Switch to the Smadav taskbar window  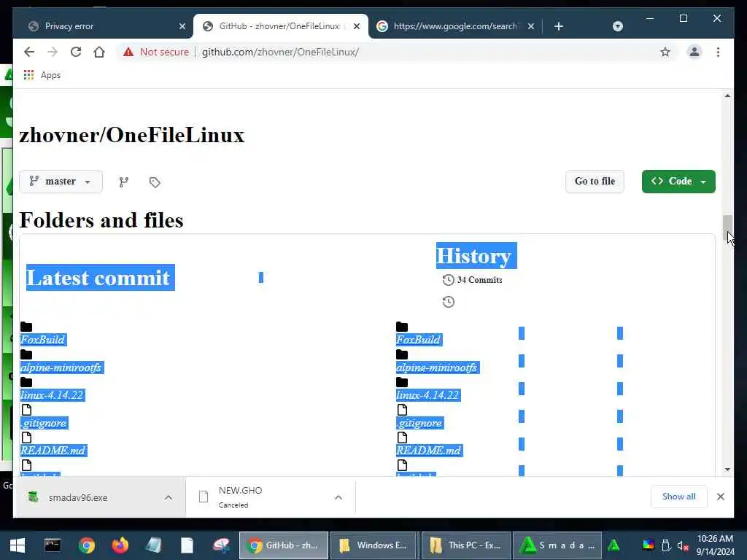click(x=557, y=545)
